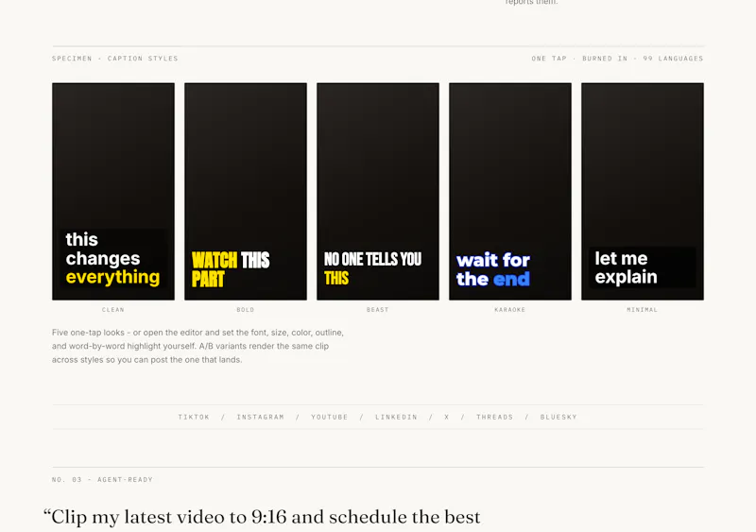
Task: Select the Bold caption style card
Action: tap(246, 192)
